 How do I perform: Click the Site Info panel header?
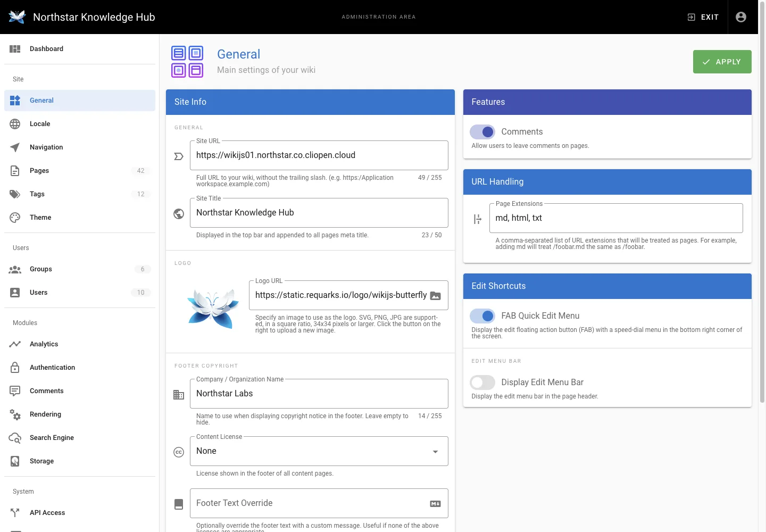point(310,102)
